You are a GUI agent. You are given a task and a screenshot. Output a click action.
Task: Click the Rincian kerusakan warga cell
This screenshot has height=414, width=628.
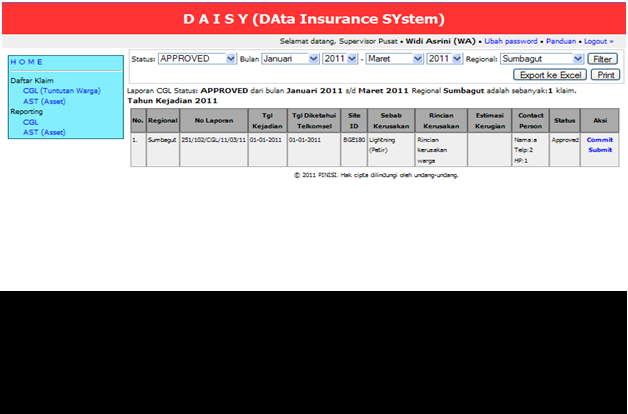(441, 150)
